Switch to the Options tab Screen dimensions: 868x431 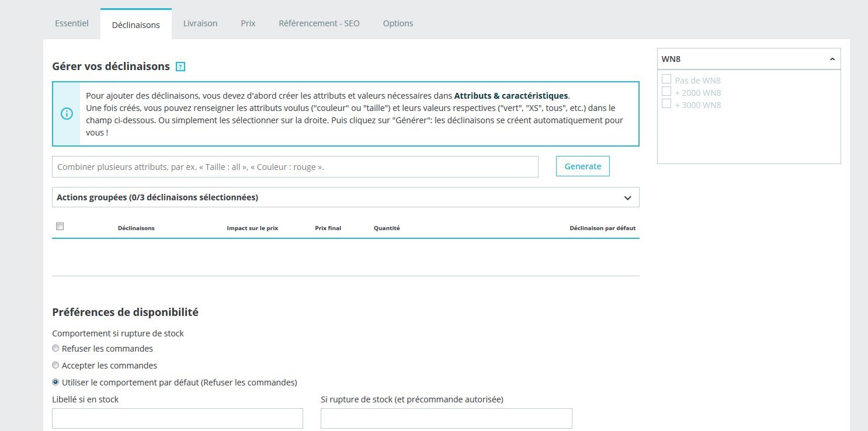click(398, 23)
